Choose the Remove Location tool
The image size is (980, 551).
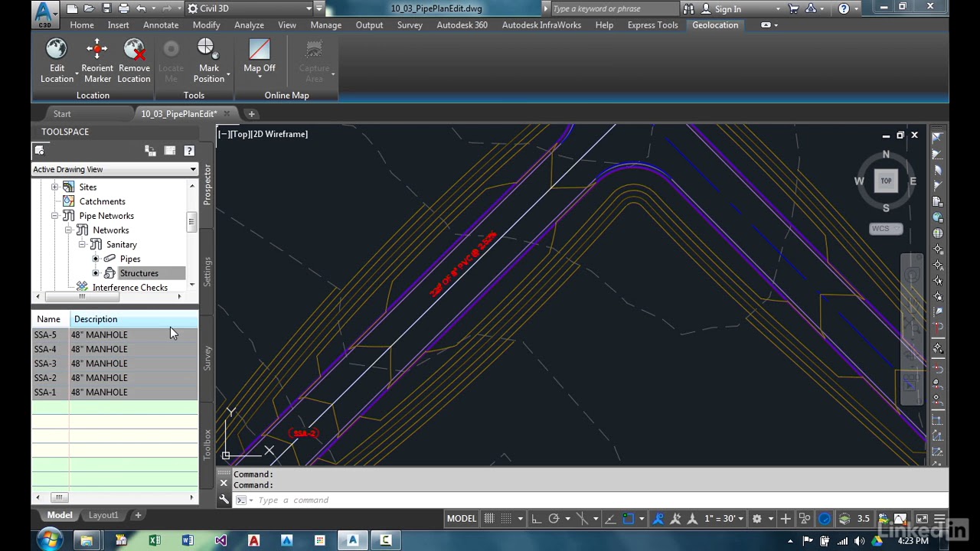pos(134,60)
